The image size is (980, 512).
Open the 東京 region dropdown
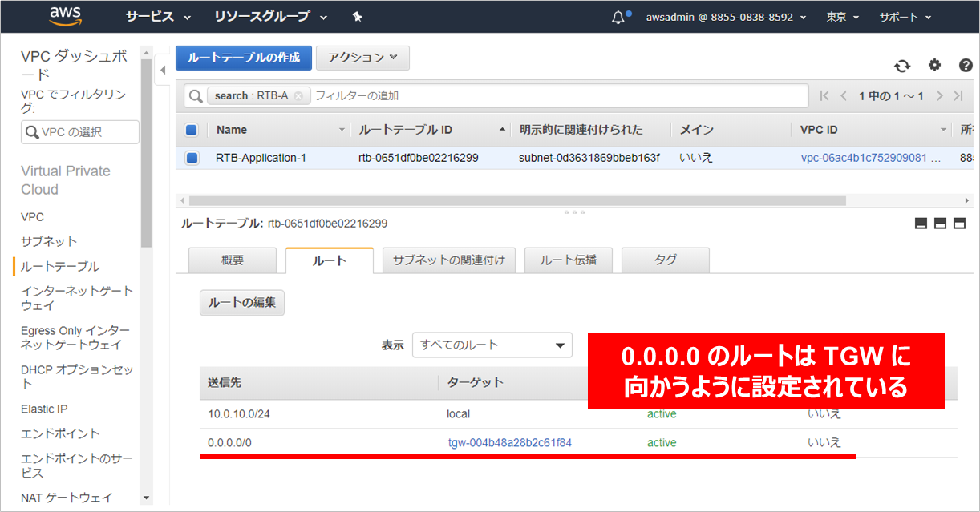[x=842, y=17]
